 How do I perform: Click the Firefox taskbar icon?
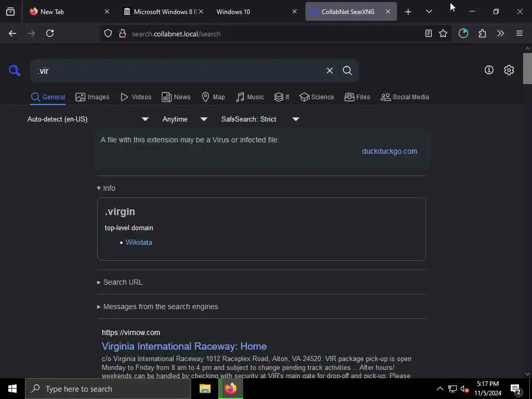(x=230, y=389)
